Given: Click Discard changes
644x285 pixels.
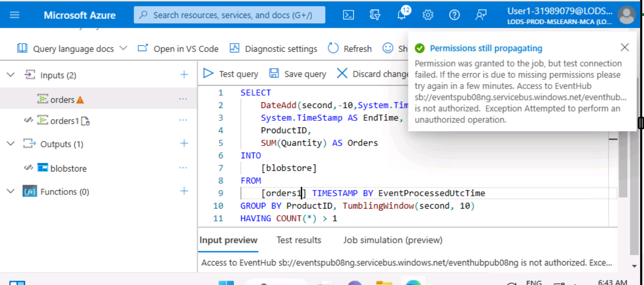Looking at the screenshot, I should pos(373,74).
